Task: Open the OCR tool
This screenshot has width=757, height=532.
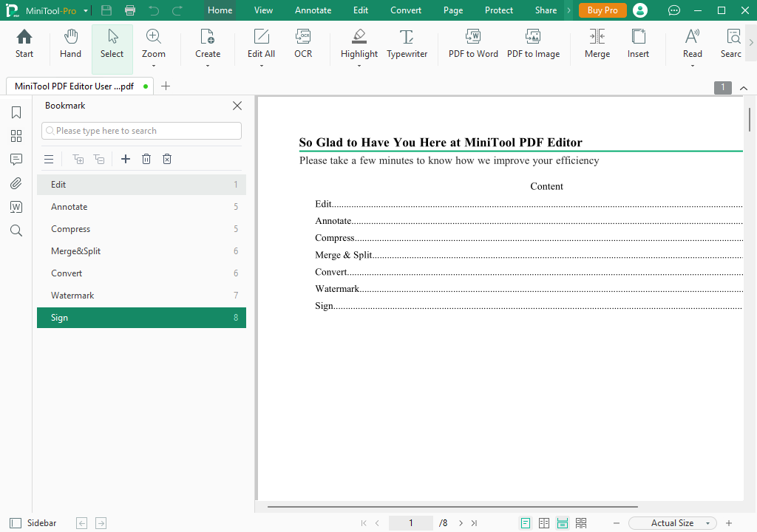Action: (303, 44)
